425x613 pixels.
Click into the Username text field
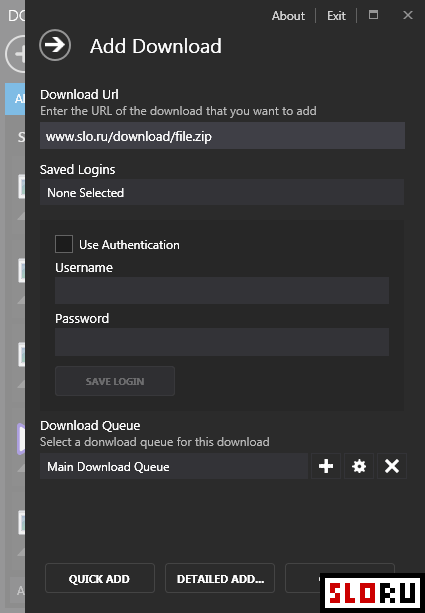tap(222, 290)
